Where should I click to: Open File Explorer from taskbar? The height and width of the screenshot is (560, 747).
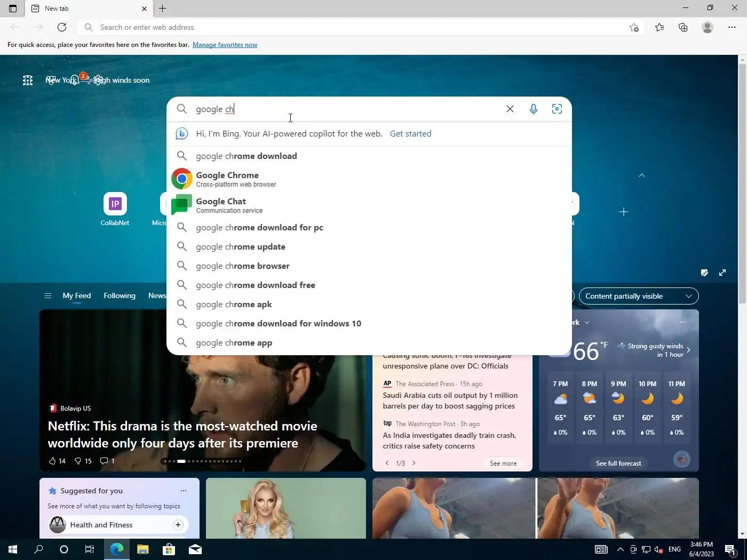coord(142,549)
